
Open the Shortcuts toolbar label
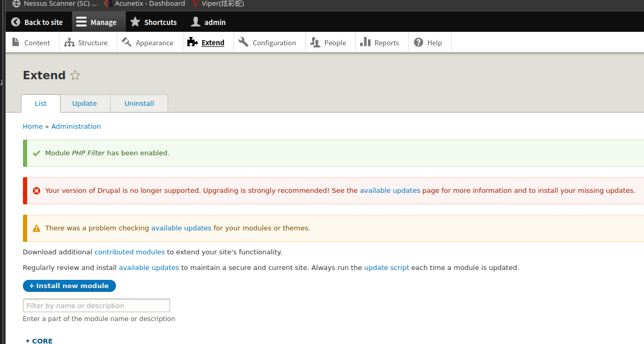coord(161,22)
